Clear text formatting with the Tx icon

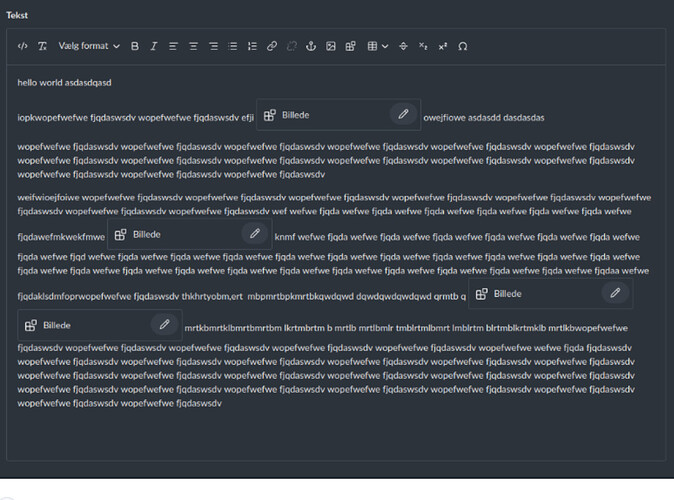pyautogui.click(x=42, y=46)
